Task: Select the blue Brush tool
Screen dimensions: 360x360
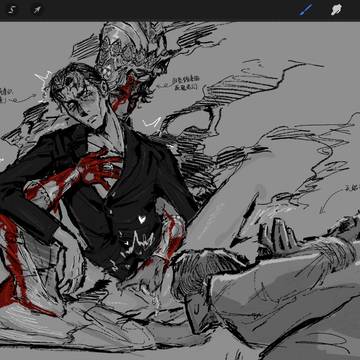Action: coord(306,10)
